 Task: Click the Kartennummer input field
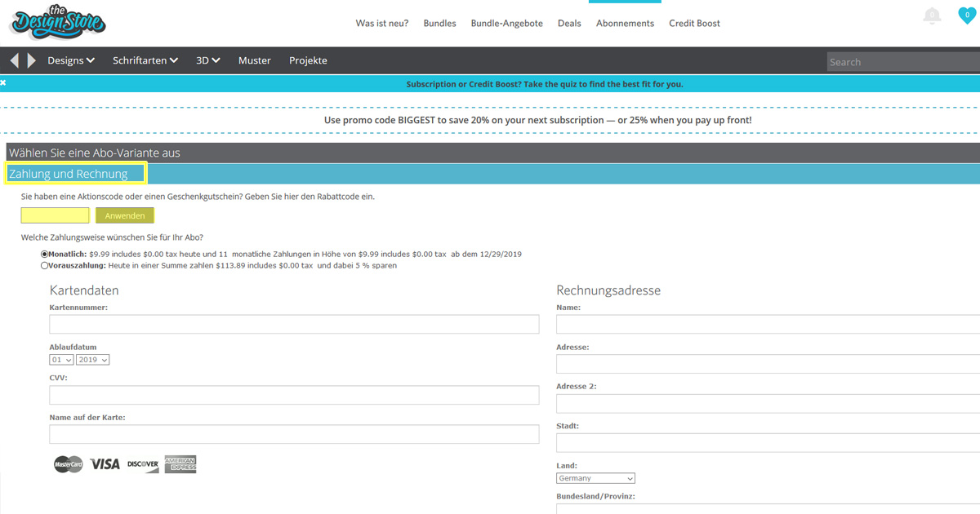[x=294, y=325]
